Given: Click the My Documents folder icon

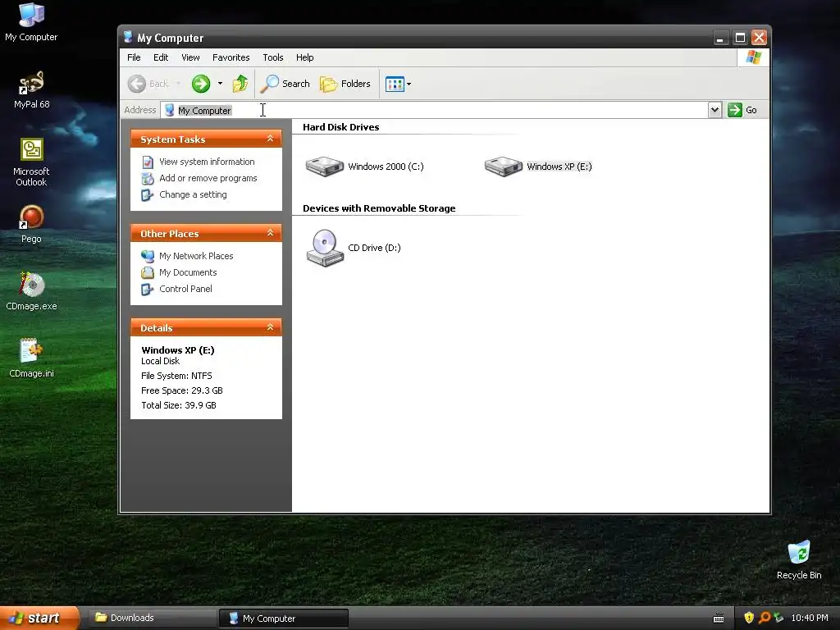Looking at the screenshot, I should (x=148, y=272).
